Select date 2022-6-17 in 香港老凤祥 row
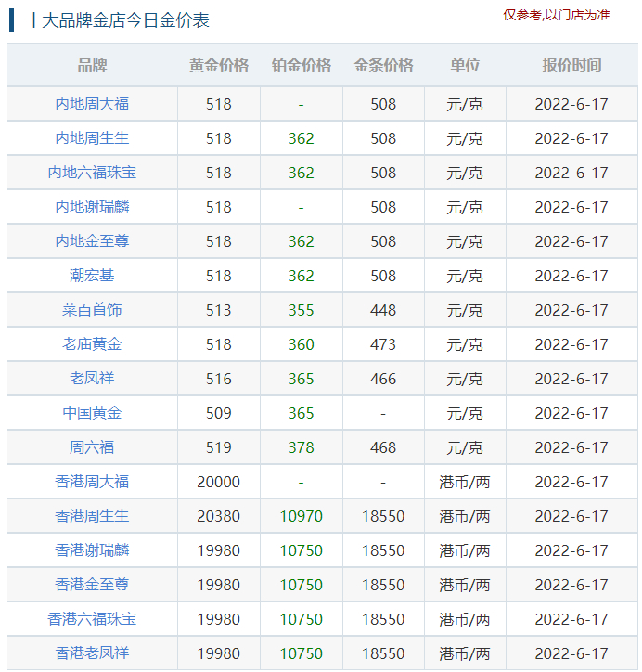Screen dimensions: 642x672 point(571,653)
